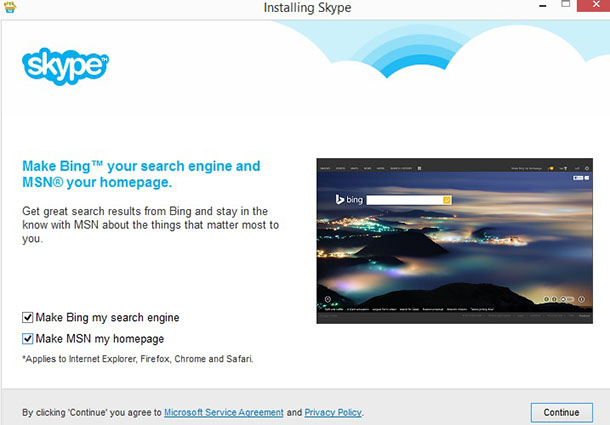Click the Bing homepage preview thumbnail
Image resolution: width=610 pixels, height=425 pixels.
[x=454, y=241]
